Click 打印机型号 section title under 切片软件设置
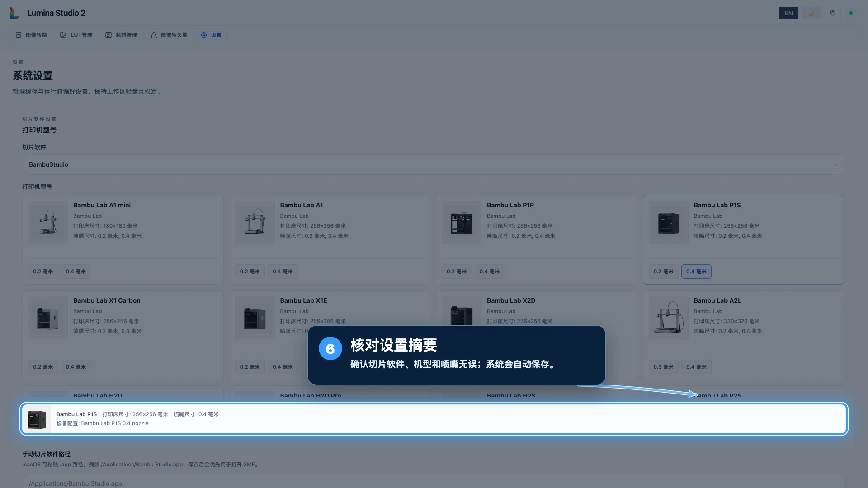The width and height of the screenshot is (868, 488). point(39,130)
